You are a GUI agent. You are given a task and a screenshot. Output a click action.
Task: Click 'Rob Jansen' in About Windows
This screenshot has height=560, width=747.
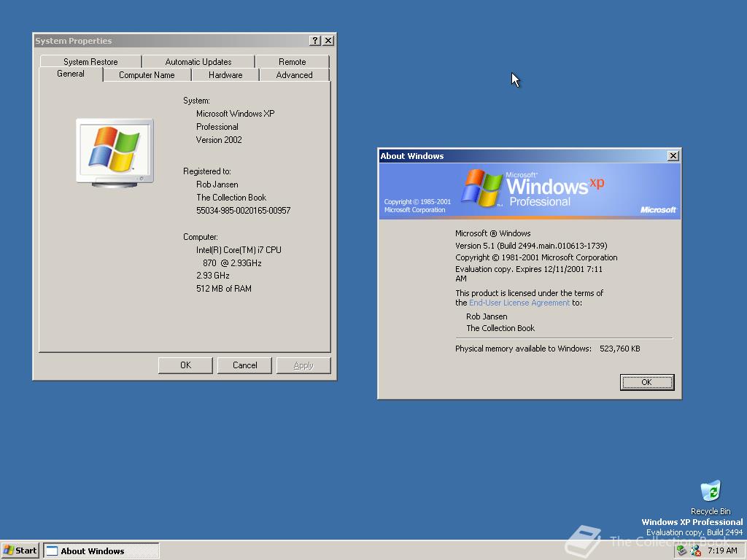pyautogui.click(x=487, y=316)
